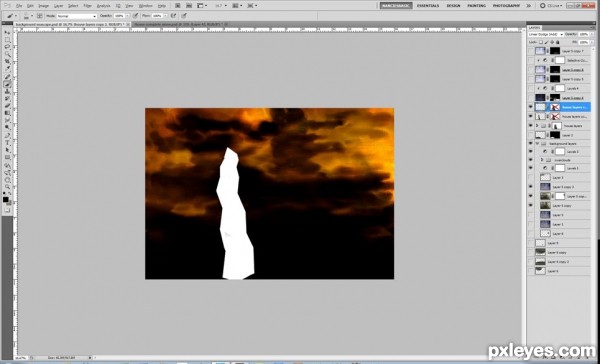Open the CS Live button
Image resolution: width=600 pixels, height=364 pixels.
point(550,6)
